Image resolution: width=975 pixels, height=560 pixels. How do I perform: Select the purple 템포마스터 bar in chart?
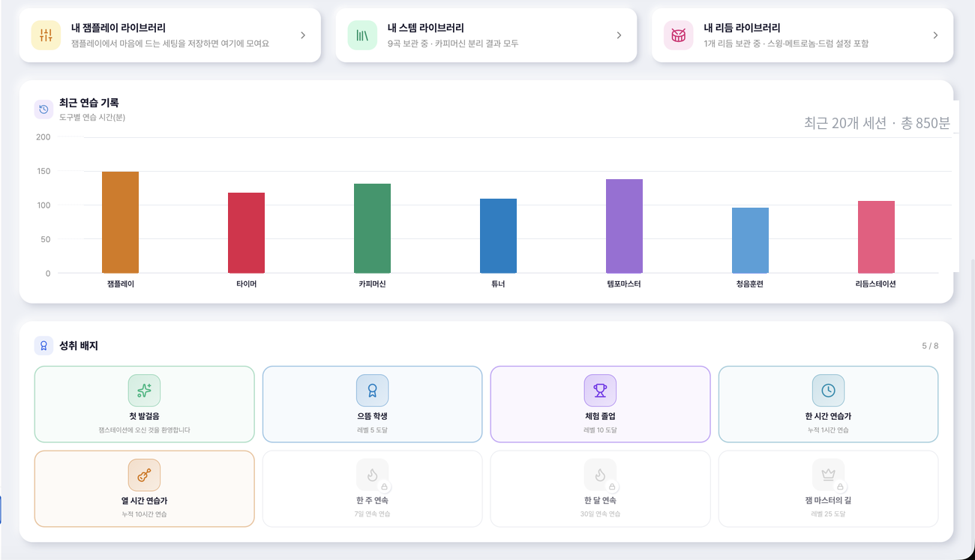(x=624, y=226)
